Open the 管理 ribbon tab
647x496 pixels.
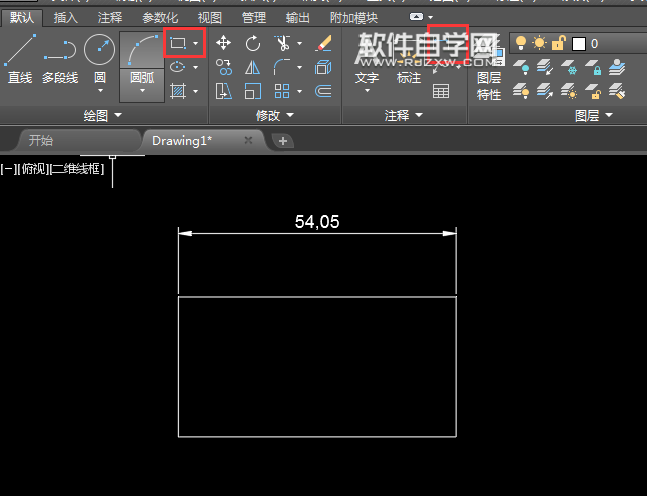pyautogui.click(x=254, y=18)
